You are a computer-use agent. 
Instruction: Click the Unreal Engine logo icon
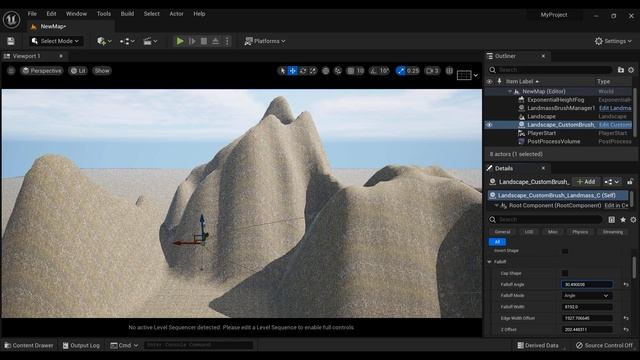(x=11, y=19)
